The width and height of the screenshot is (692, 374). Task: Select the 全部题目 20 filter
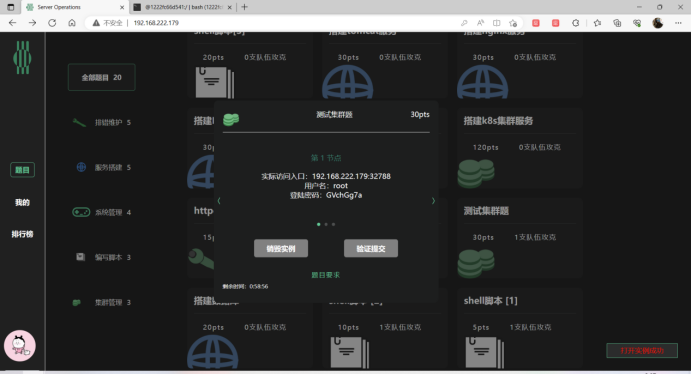tap(102, 77)
